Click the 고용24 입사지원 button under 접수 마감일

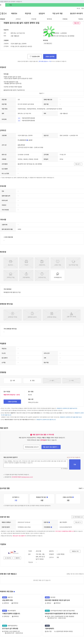pos(12,402)
